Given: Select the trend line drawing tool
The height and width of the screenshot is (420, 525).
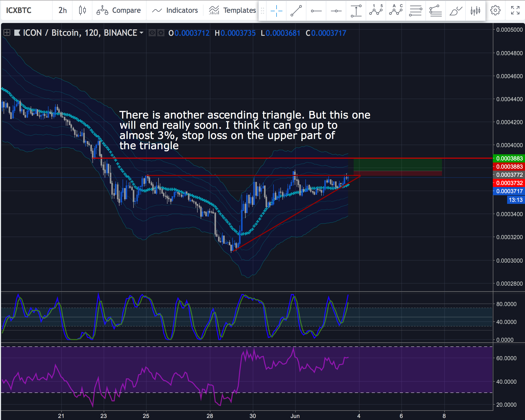Looking at the screenshot, I should 296,11.
